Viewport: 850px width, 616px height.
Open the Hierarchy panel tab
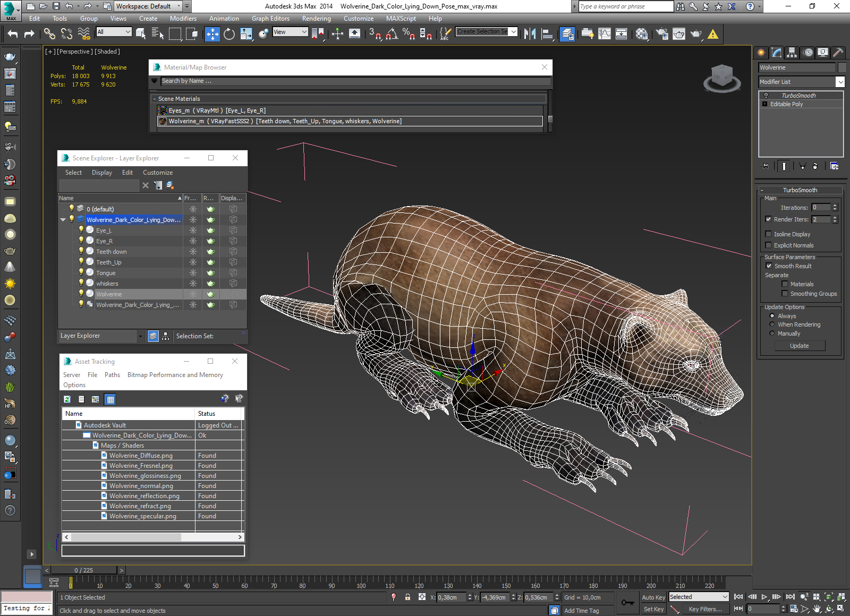coord(792,53)
